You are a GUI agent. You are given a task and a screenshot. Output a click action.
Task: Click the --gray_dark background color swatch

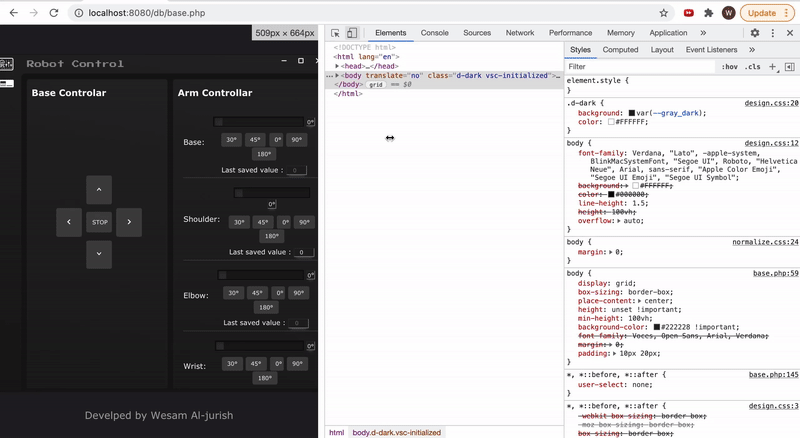point(632,113)
